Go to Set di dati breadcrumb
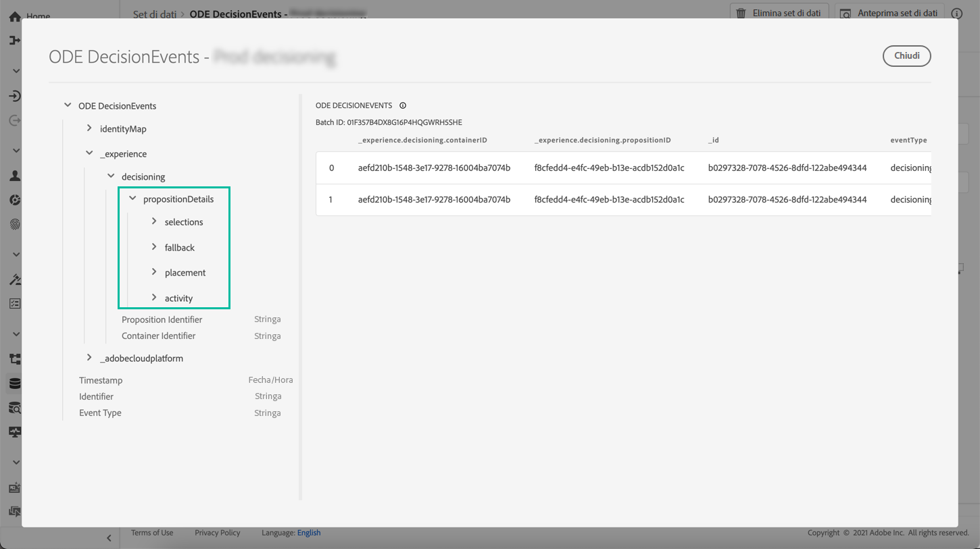The image size is (980, 549). pyautogui.click(x=155, y=14)
